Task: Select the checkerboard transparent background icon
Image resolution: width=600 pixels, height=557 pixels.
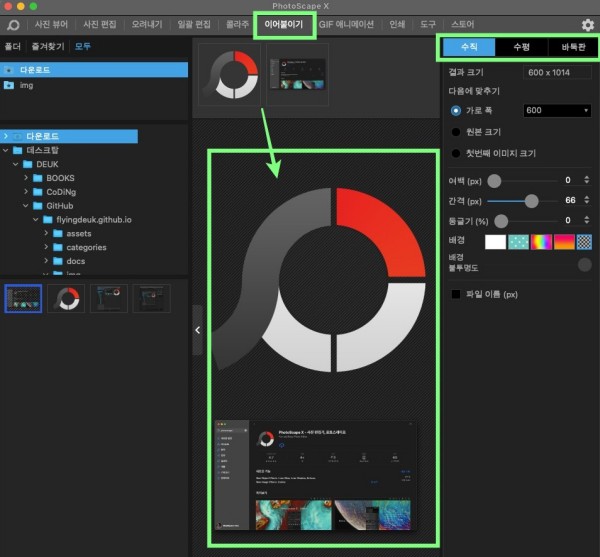Action: (x=584, y=241)
